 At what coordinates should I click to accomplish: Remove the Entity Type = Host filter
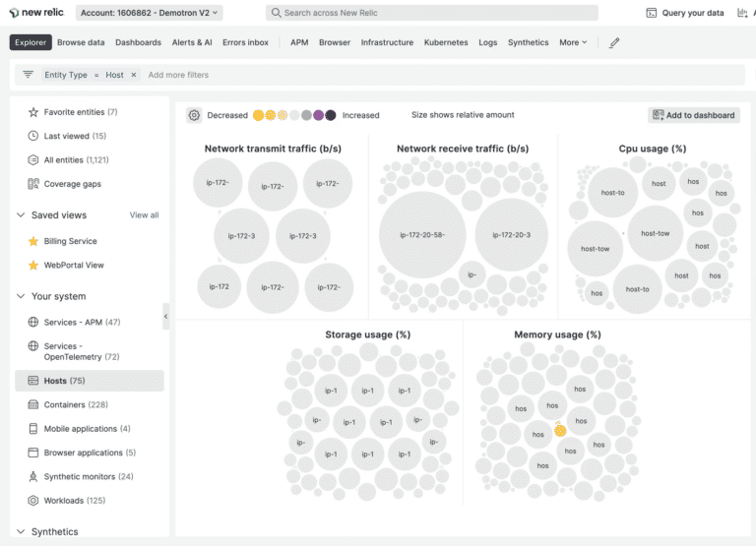[x=134, y=75]
